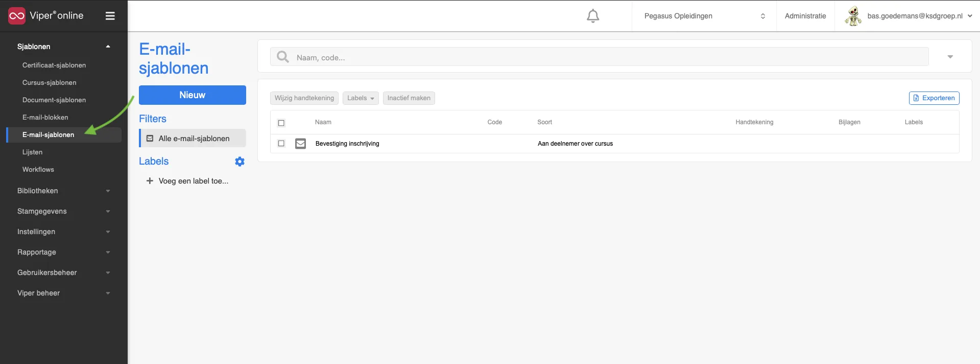Tick the Bevestiging inschrijving row checkbox
The image size is (980, 364).
pos(281,144)
